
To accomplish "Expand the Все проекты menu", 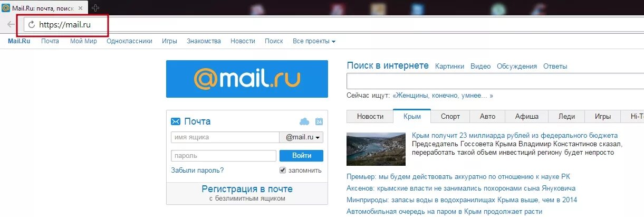I will pos(314,41).
